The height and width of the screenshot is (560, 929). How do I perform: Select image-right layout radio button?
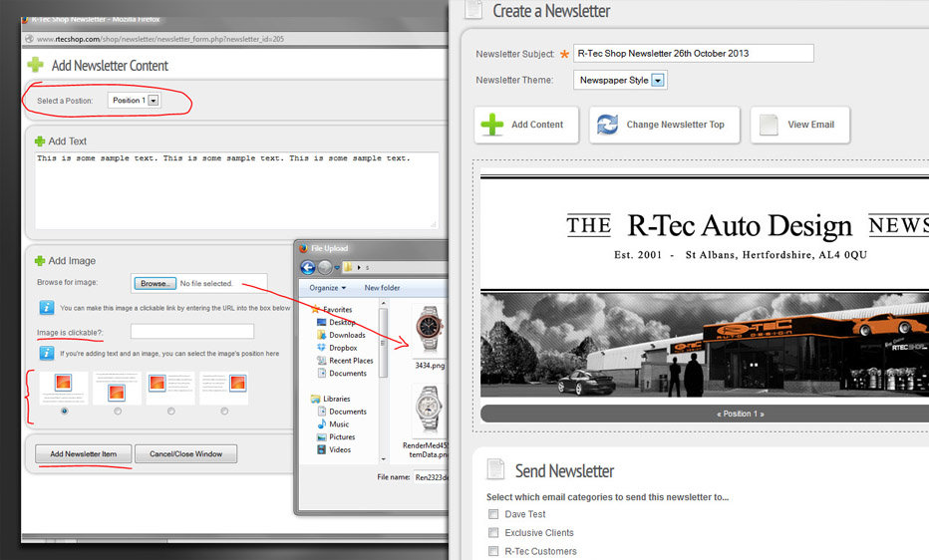point(224,411)
